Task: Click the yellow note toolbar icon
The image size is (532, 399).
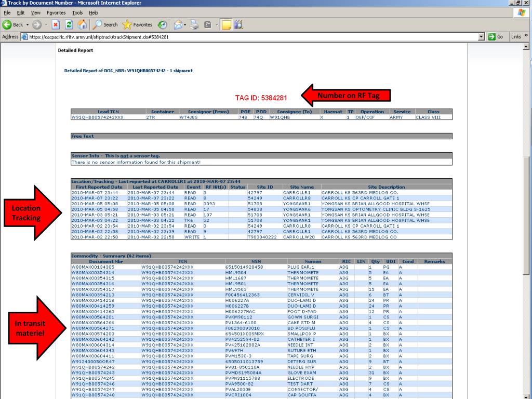Action: click(227, 25)
